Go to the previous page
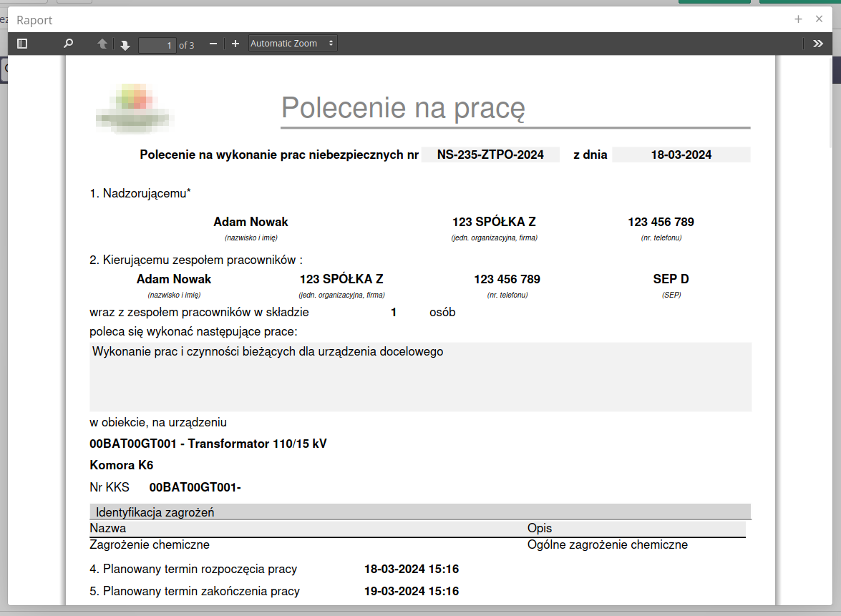Image resolution: width=841 pixels, height=616 pixels. pos(102,44)
